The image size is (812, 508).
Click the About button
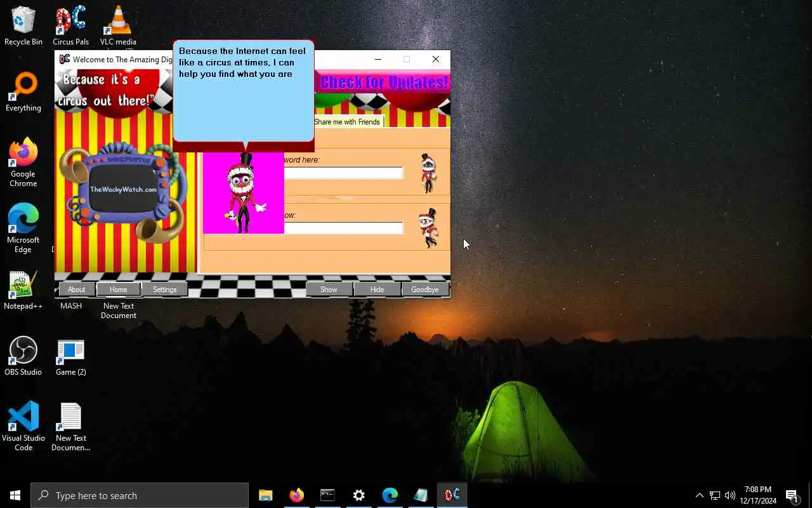76,290
